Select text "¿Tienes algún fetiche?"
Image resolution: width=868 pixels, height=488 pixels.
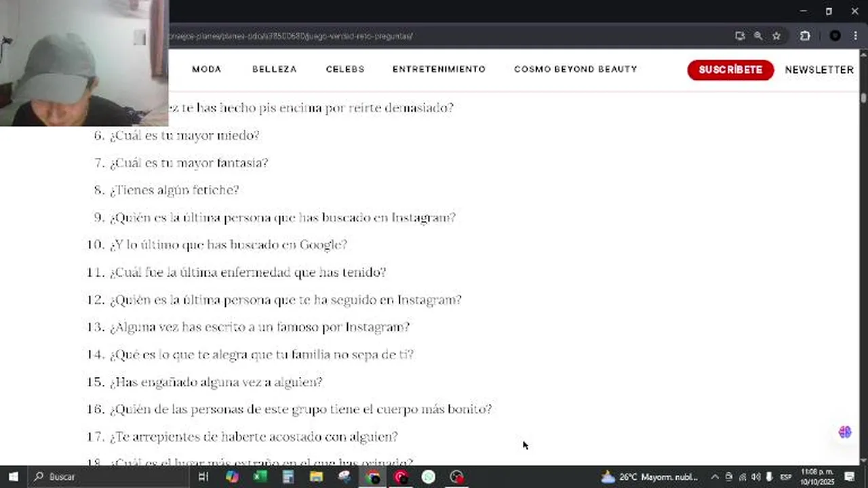click(174, 190)
